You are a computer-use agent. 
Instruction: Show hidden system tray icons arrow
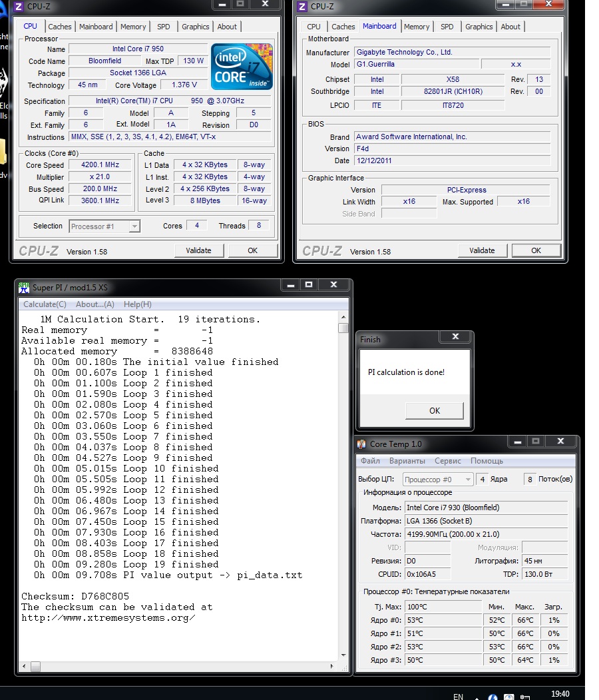(477, 697)
